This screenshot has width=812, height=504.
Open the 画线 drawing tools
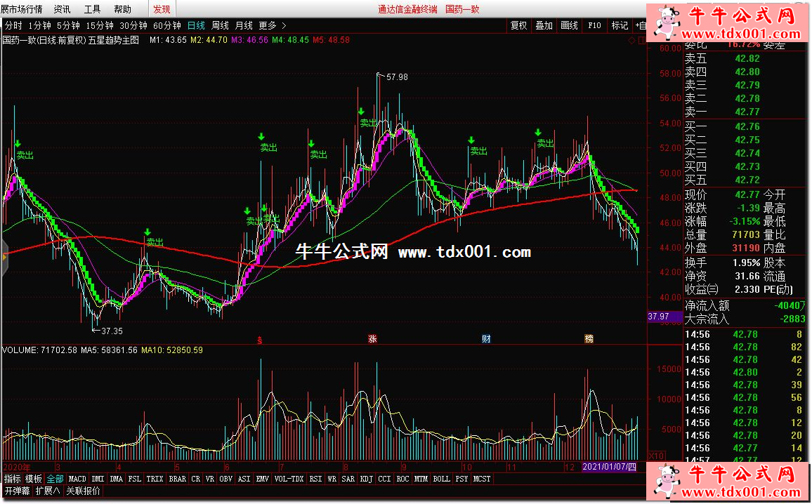pos(569,25)
